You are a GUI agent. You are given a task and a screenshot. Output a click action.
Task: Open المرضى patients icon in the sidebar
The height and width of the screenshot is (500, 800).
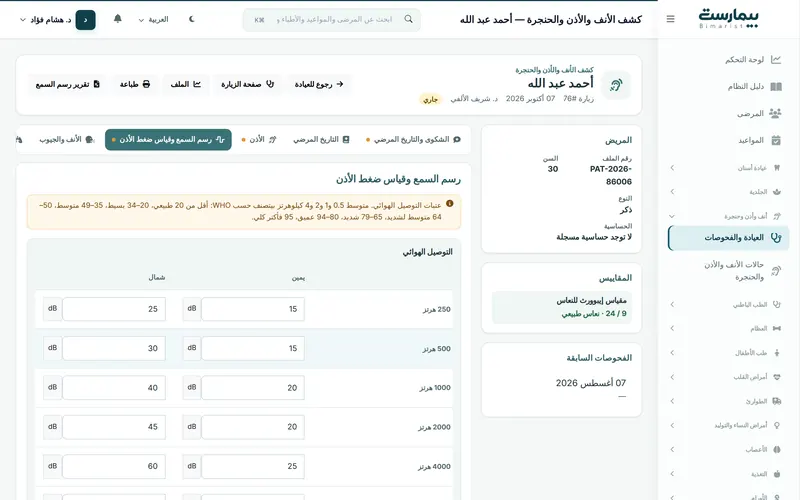coord(776,113)
